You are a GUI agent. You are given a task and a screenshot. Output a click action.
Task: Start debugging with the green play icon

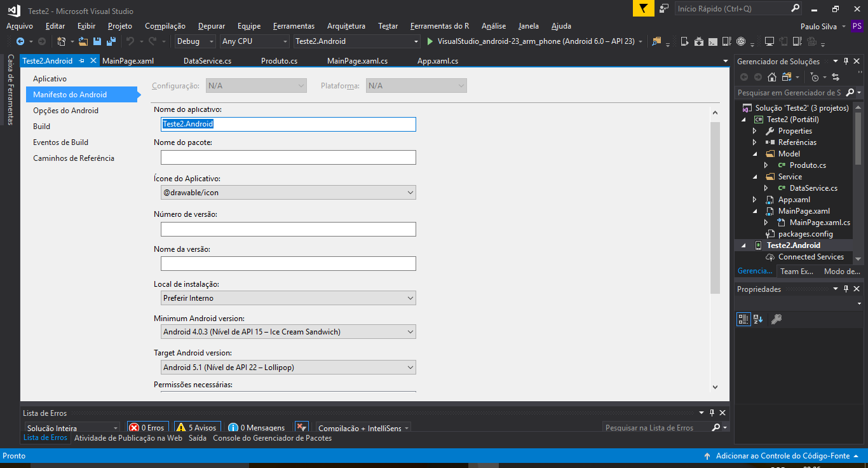(x=430, y=41)
